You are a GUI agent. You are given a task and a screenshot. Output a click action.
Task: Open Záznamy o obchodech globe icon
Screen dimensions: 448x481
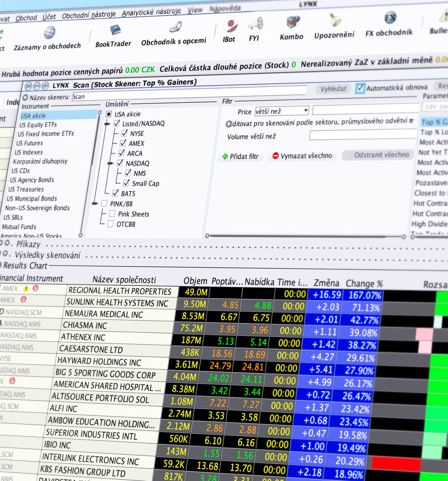point(50,33)
